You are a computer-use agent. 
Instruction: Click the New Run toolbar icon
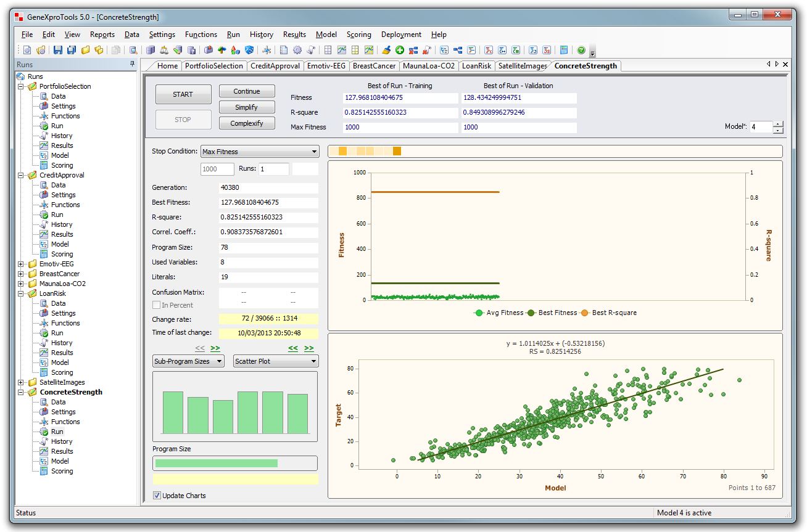tap(27, 50)
